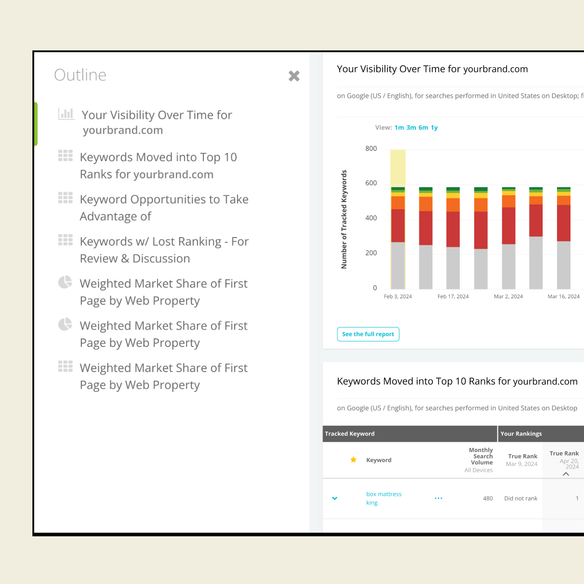Set chart view to 6m
Viewport: 584px width, 584px height.
pos(423,127)
